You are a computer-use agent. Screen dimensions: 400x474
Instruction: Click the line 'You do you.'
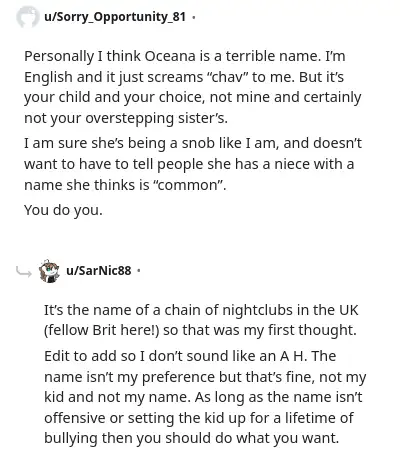pyautogui.click(x=63, y=210)
